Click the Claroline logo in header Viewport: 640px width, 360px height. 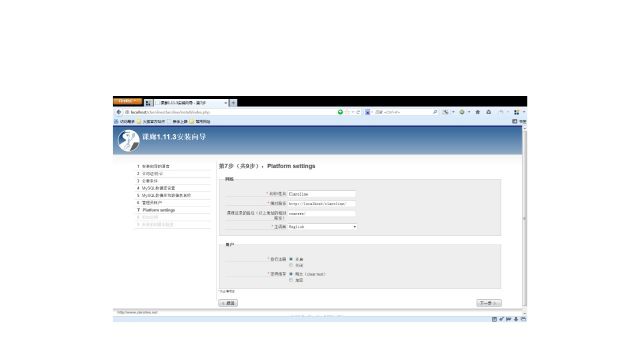coord(129,140)
